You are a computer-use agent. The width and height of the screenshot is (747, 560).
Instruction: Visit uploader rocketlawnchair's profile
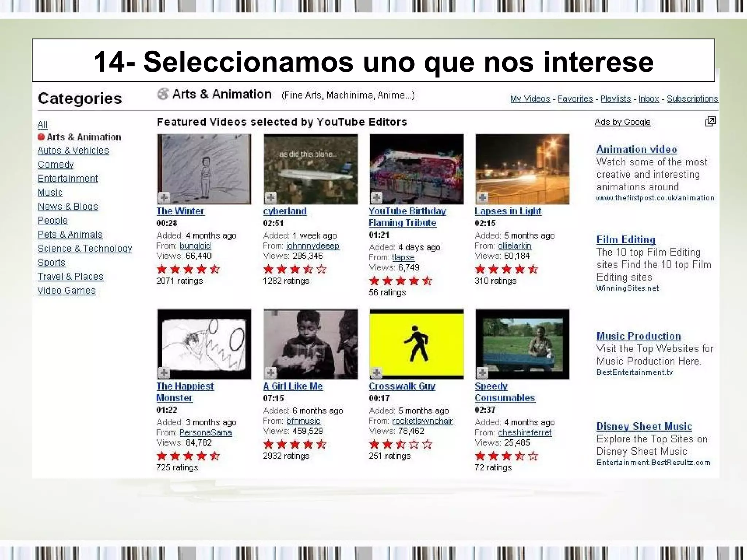(x=422, y=421)
